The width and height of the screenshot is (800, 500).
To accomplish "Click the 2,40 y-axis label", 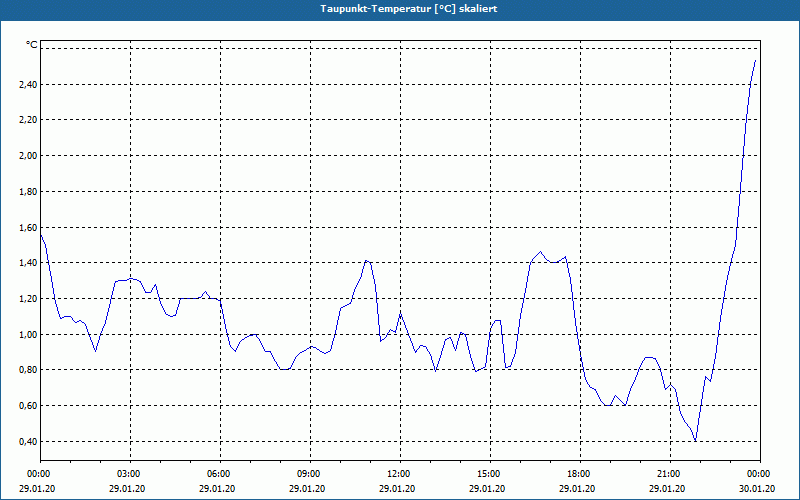I will pyautogui.click(x=28, y=85).
